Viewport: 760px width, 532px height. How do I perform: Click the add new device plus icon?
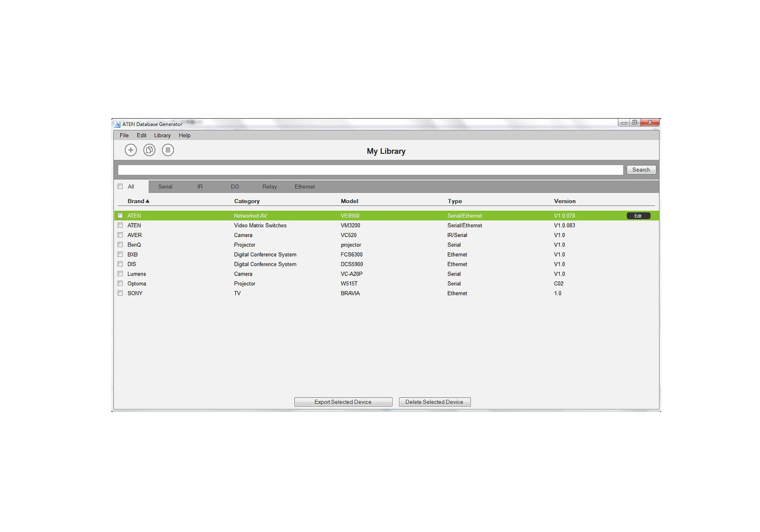[x=131, y=150]
